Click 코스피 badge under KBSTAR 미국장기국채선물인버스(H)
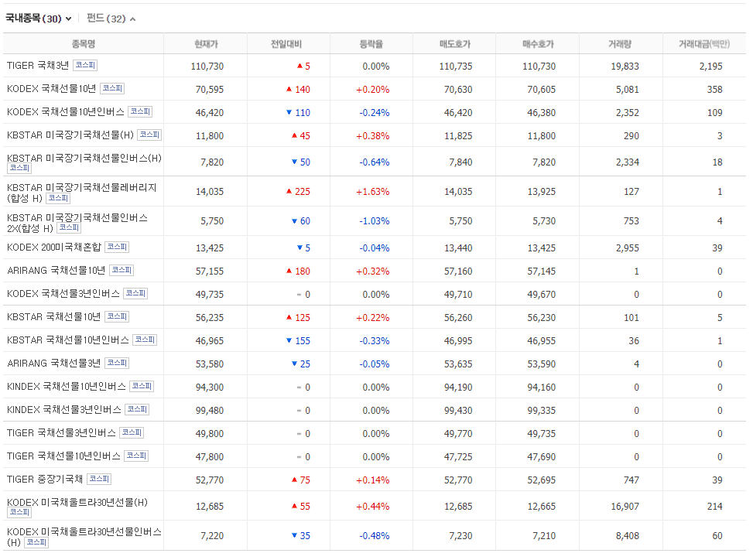The height and width of the screenshot is (560, 753). pos(19,168)
